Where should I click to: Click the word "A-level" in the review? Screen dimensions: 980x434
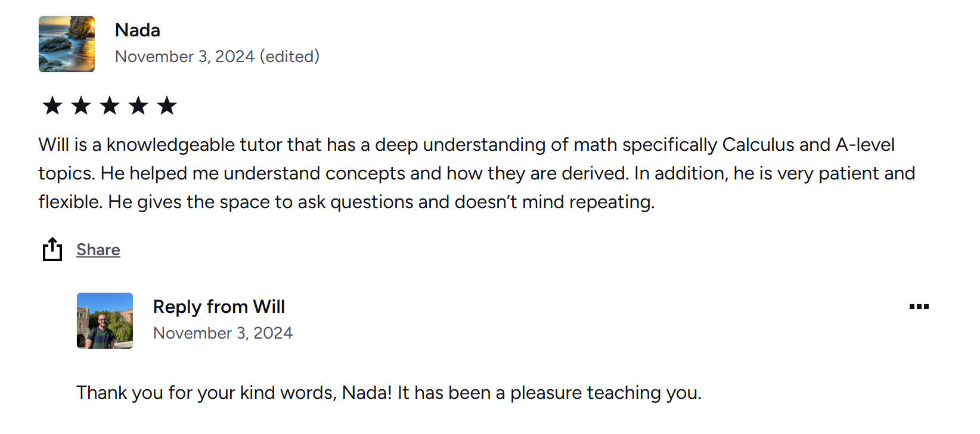(x=865, y=145)
